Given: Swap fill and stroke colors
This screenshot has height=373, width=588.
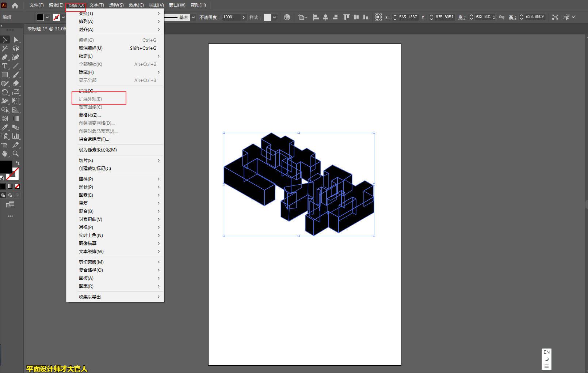Looking at the screenshot, I should (17, 163).
